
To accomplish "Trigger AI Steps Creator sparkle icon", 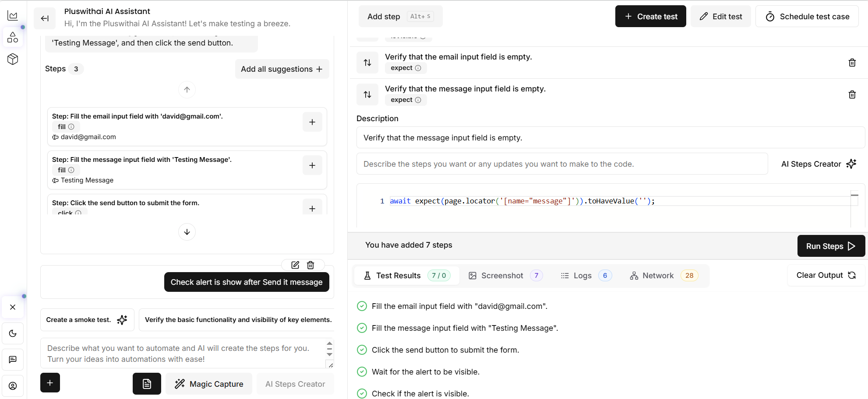I will 851,164.
